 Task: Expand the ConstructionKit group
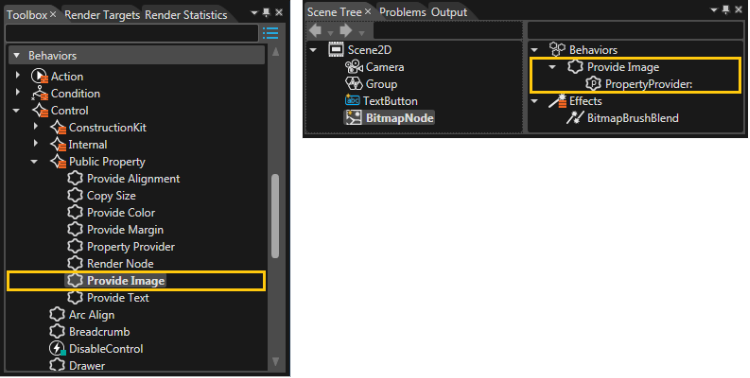pos(35,127)
